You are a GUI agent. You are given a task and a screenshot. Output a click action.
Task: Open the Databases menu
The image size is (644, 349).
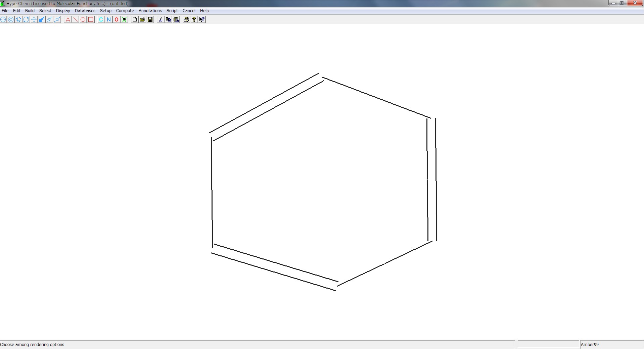(x=85, y=11)
